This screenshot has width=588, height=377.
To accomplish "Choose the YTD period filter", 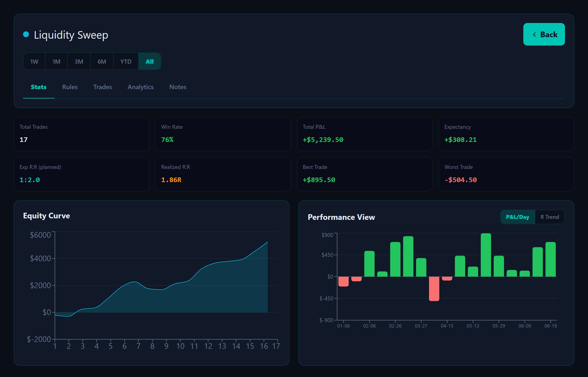I will click(126, 61).
